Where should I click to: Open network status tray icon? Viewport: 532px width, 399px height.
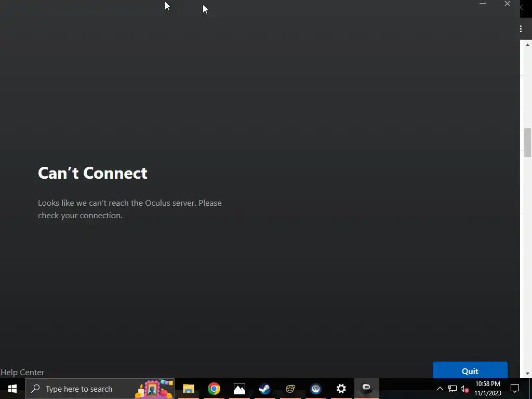click(x=453, y=389)
